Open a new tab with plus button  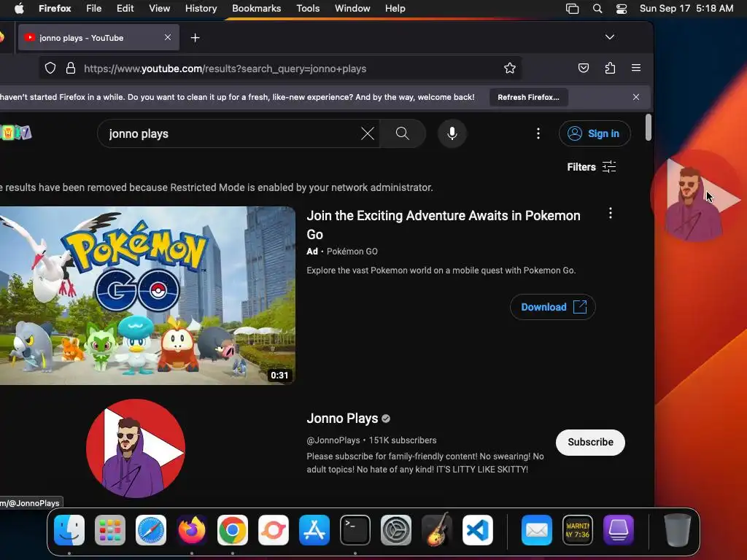pos(195,38)
